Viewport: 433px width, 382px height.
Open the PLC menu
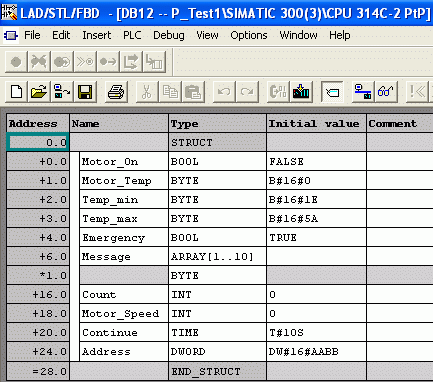(132, 35)
